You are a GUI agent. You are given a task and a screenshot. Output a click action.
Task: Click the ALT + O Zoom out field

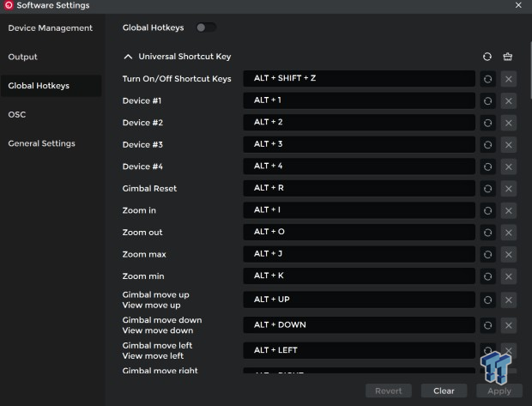tap(359, 233)
